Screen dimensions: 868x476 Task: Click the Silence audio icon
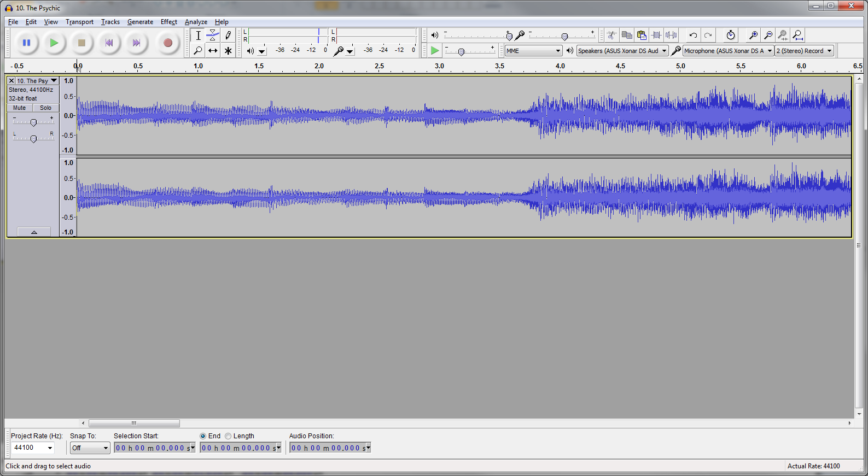671,35
